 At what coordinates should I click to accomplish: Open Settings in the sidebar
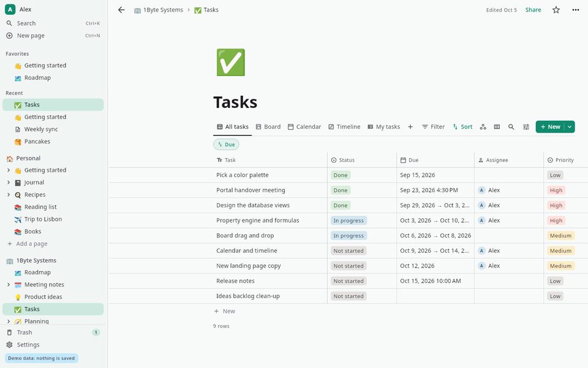pos(53,345)
